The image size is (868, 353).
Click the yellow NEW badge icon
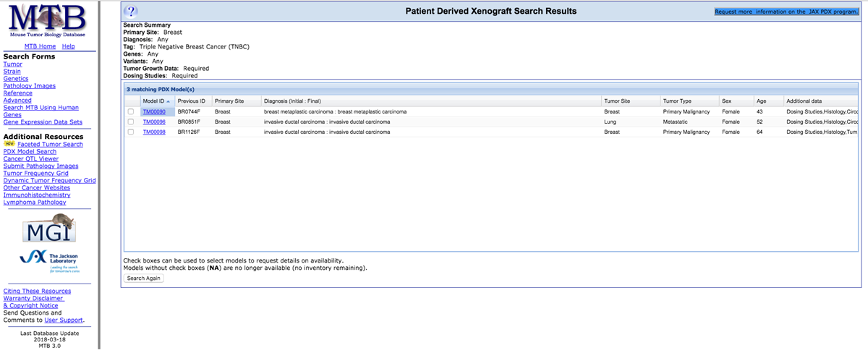(9, 145)
